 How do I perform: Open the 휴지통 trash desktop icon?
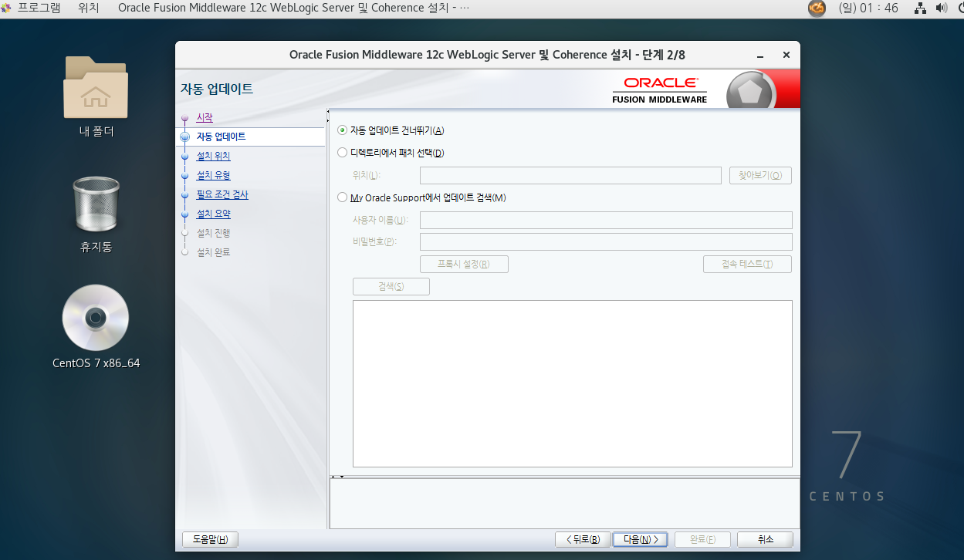click(96, 204)
